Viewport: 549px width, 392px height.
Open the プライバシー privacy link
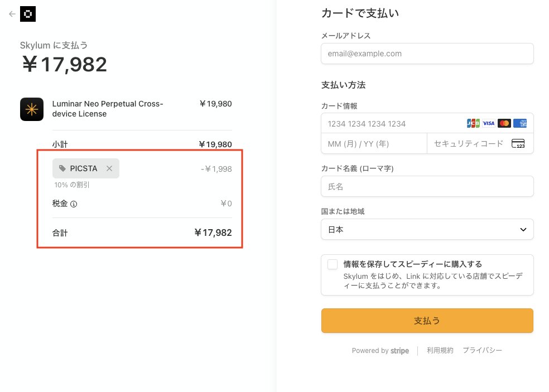[482, 351]
